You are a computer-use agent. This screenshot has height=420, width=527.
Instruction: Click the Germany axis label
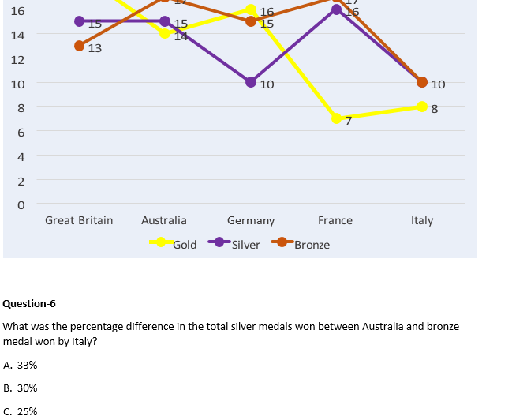pos(251,220)
